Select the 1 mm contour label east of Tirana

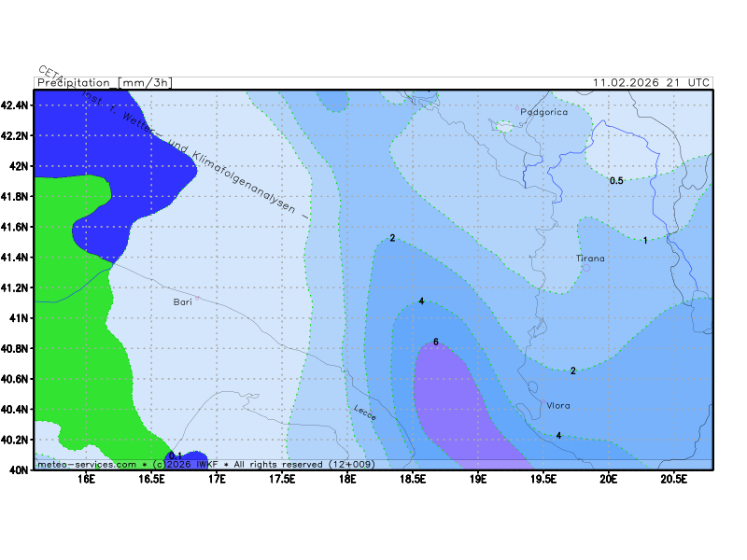(x=645, y=241)
